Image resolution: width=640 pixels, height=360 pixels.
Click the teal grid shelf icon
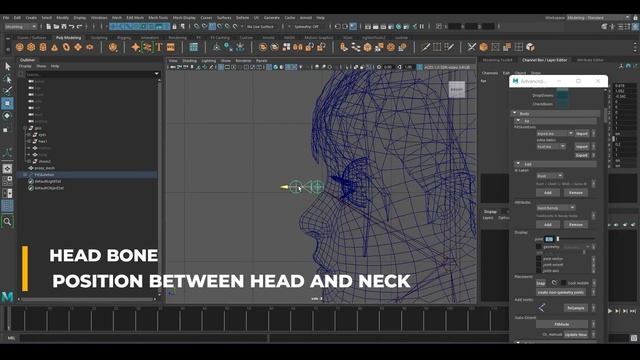coord(193,47)
